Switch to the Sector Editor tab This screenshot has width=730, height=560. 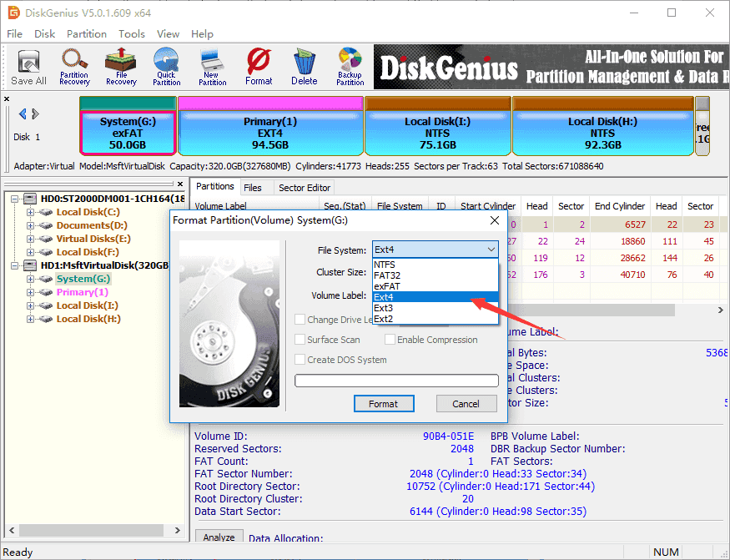[x=305, y=188]
